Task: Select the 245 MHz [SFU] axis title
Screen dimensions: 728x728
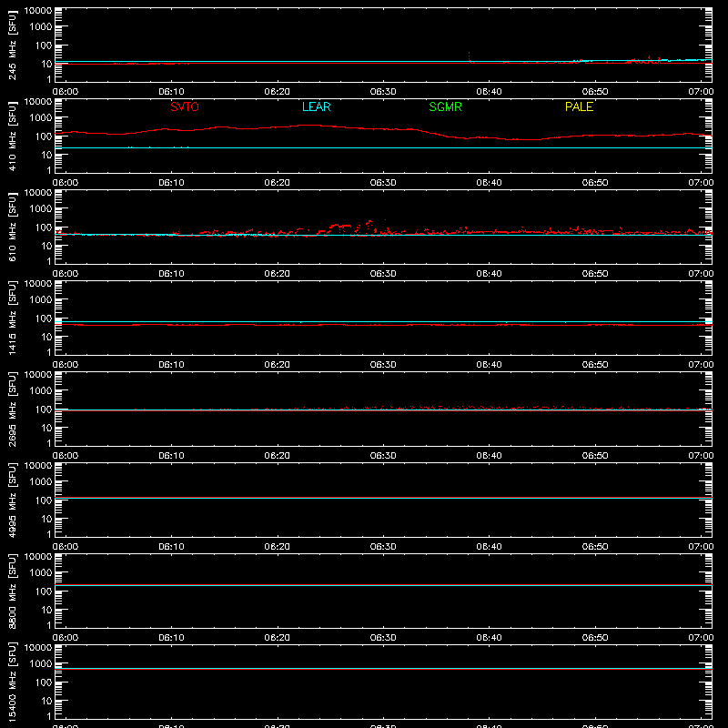Action: [x=12, y=45]
